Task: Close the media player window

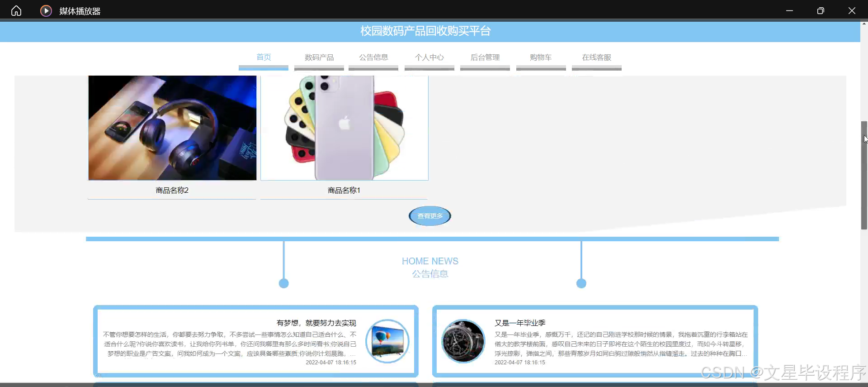Action: click(x=852, y=11)
